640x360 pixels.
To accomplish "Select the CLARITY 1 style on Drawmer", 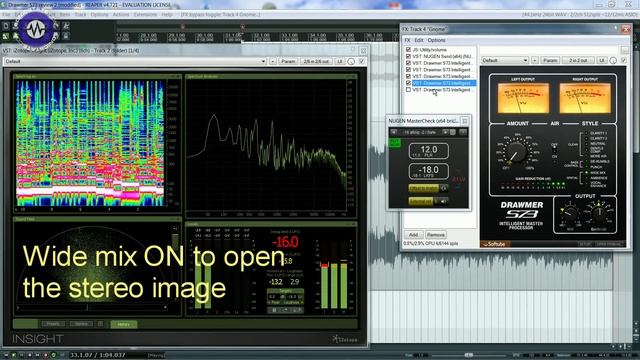I will pyautogui.click(x=598, y=133).
